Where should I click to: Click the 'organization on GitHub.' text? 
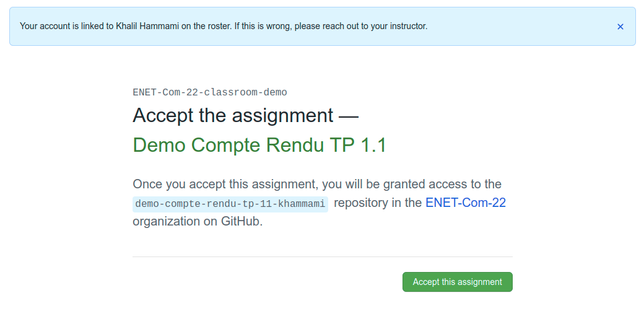[x=197, y=221]
